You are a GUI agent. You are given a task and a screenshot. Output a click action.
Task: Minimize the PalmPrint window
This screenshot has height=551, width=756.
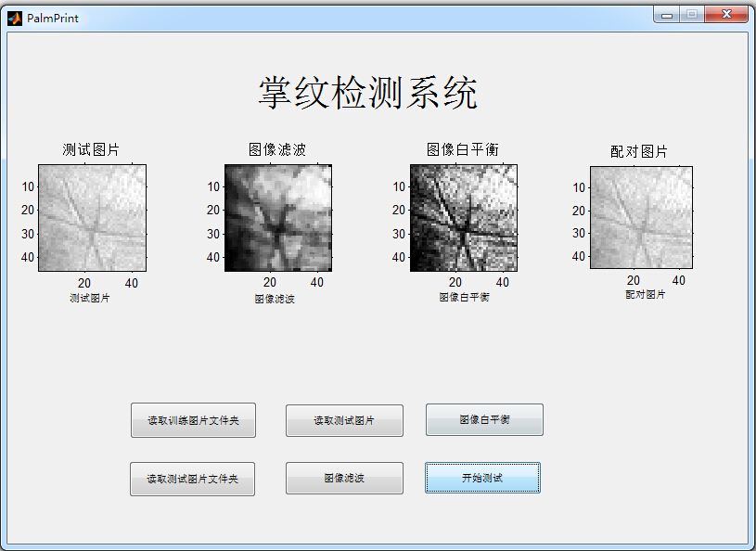click(x=667, y=15)
